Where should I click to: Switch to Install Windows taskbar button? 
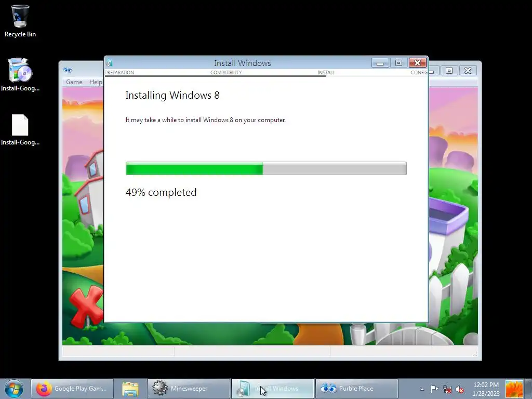(273, 389)
